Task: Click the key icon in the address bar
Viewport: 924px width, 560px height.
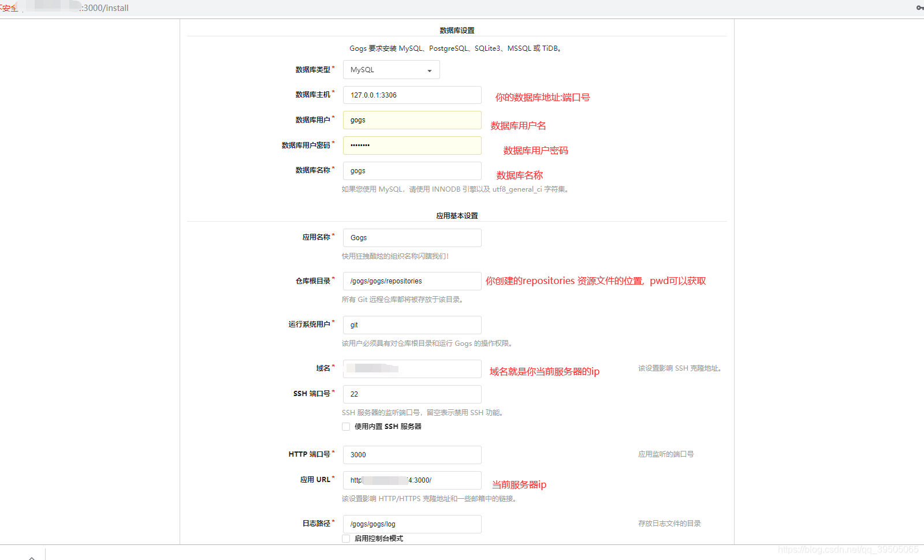Action: coord(919,8)
